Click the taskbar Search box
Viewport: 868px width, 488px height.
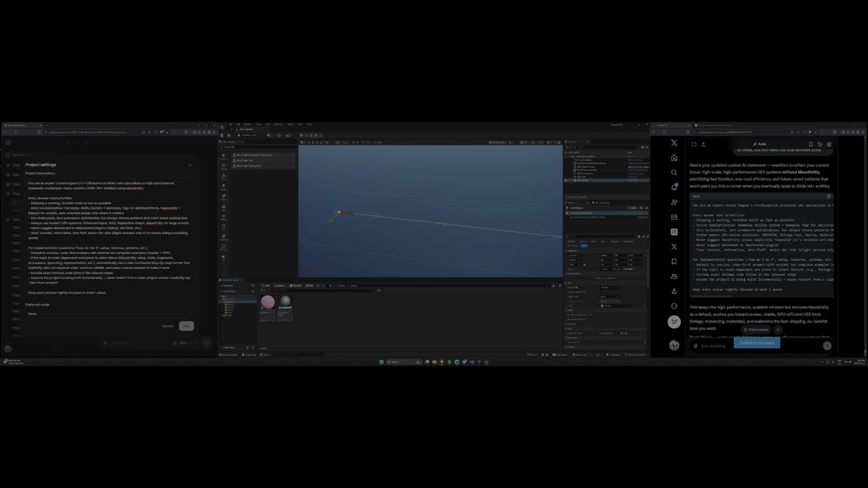click(404, 362)
